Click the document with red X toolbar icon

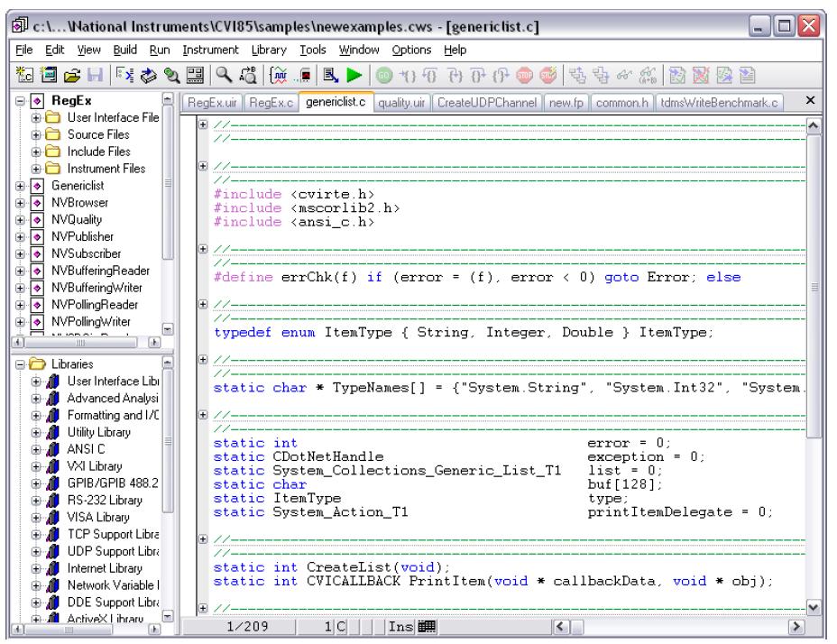[700, 75]
